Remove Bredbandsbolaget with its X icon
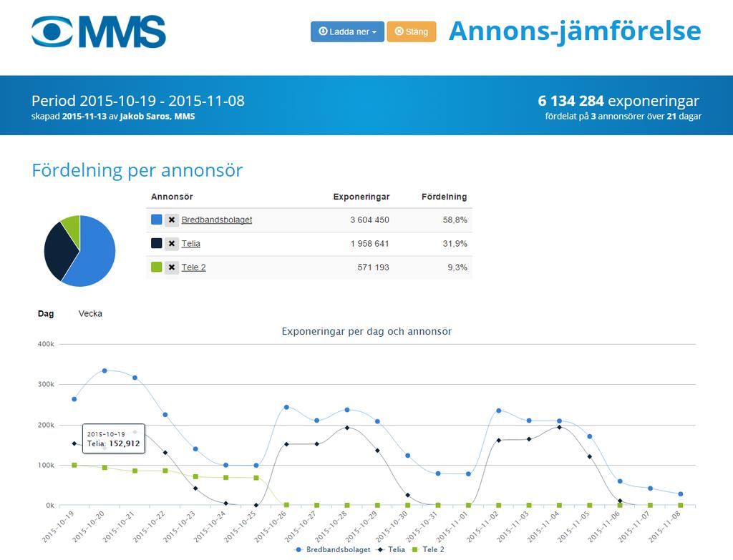733x560 pixels. pos(172,220)
